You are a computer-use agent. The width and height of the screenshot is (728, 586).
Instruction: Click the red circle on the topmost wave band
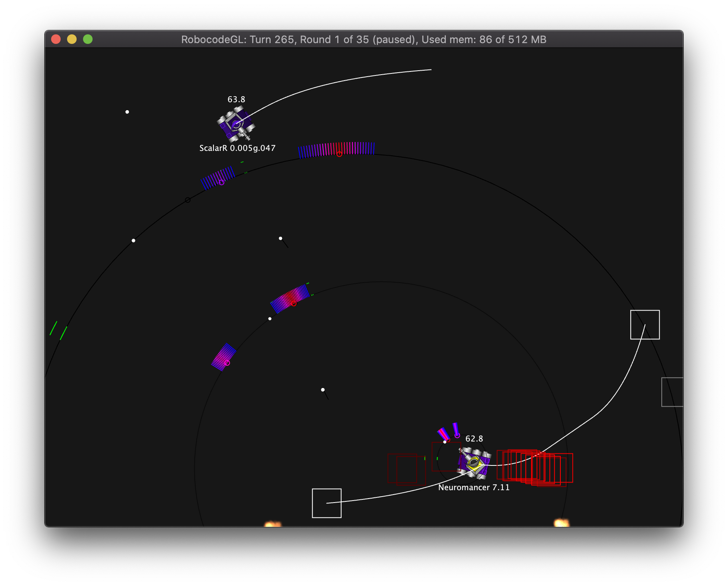tap(339, 154)
